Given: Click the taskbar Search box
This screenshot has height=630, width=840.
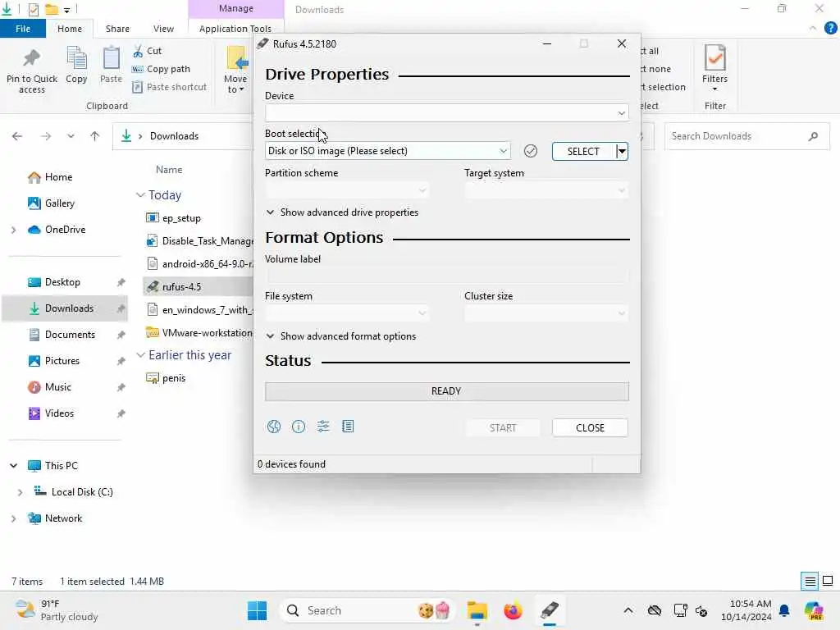Looking at the screenshot, I should coord(367,610).
